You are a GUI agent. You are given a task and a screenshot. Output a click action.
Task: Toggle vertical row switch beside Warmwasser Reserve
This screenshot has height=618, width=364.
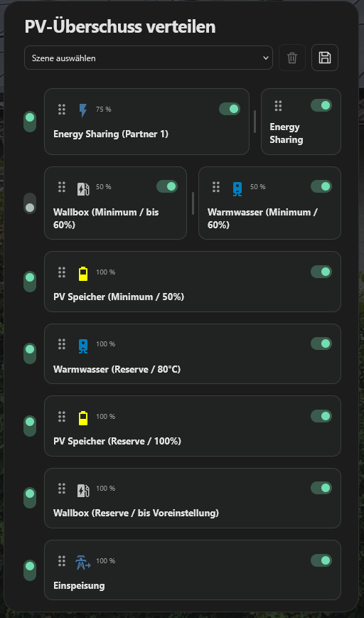30,353
